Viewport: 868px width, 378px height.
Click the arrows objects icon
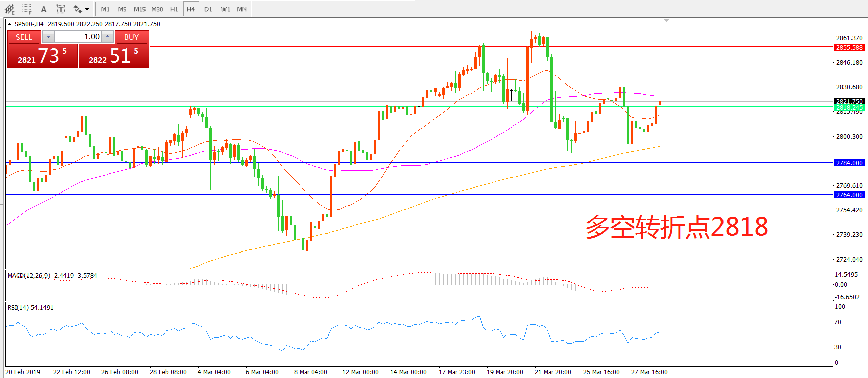tap(77, 9)
